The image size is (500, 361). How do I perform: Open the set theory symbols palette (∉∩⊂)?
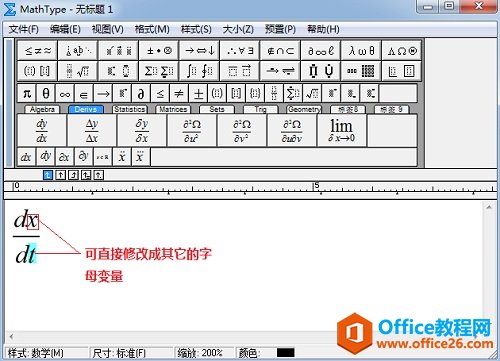pyautogui.click(x=280, y=51)
